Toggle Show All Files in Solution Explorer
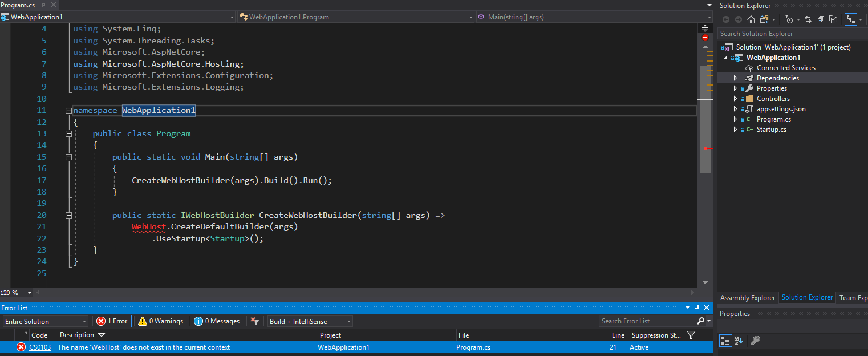868x356 pixels. click(833, 20)
